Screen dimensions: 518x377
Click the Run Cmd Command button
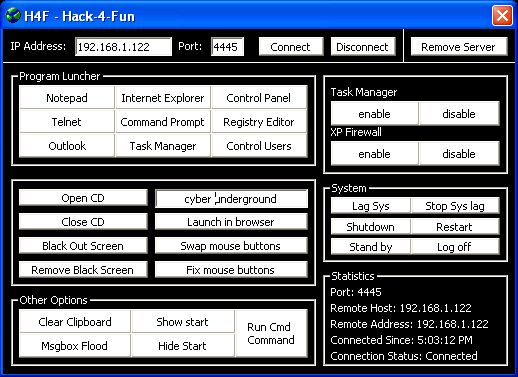point(271,333)
